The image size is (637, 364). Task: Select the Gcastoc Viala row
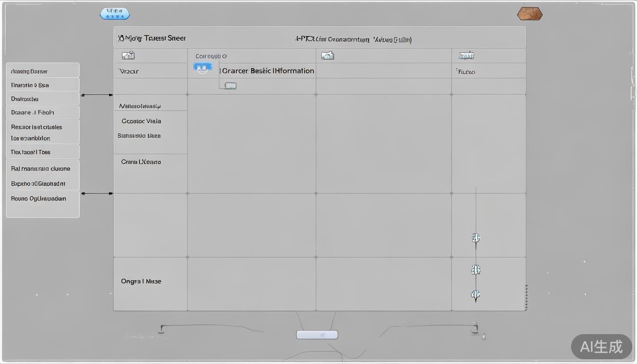(141, 121)
